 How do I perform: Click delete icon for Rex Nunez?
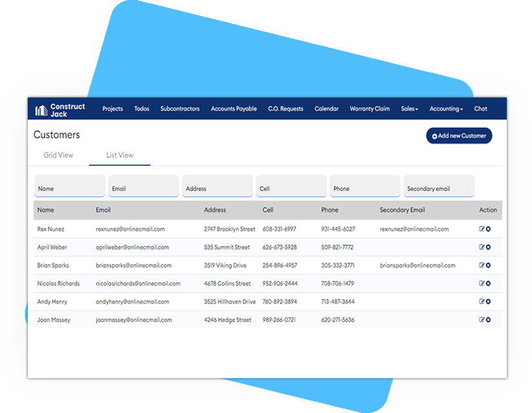coord(488,229)
